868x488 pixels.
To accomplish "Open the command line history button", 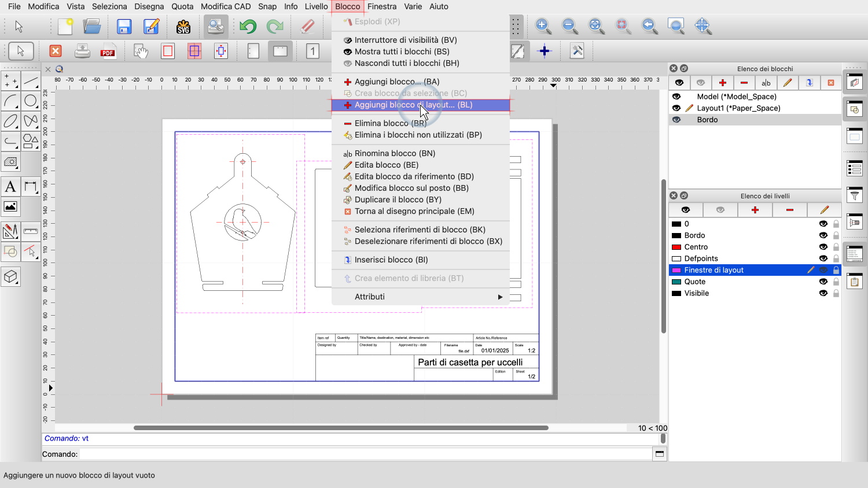I will click(x=659, y=454).
